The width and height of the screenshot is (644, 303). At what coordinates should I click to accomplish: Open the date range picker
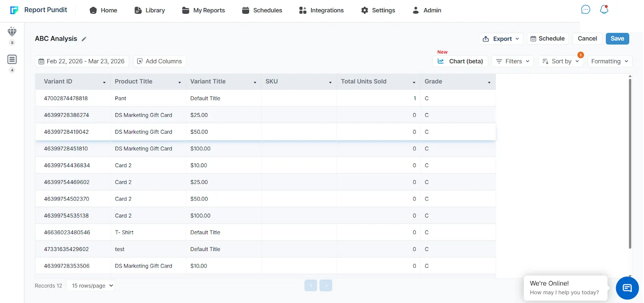click(x=82, y=61)
